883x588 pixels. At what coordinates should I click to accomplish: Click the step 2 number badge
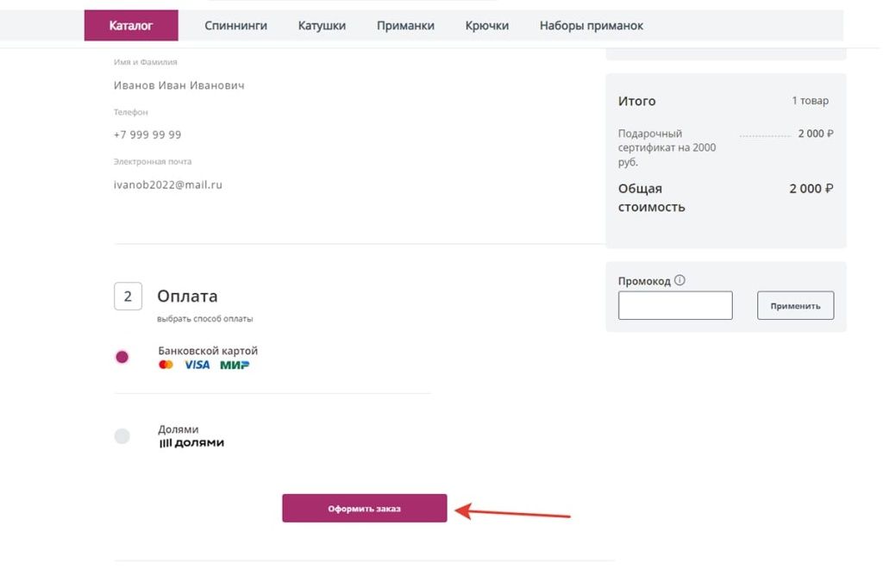[x=128, y=297]
